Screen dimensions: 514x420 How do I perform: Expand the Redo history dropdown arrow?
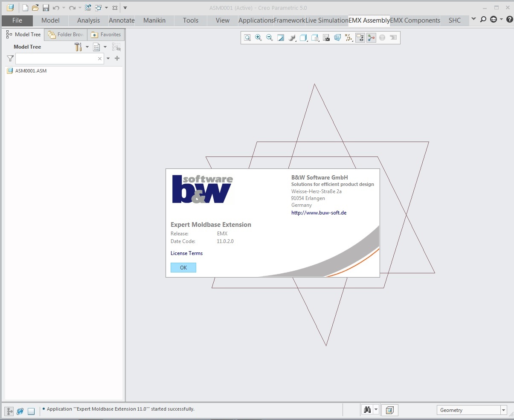80,8
